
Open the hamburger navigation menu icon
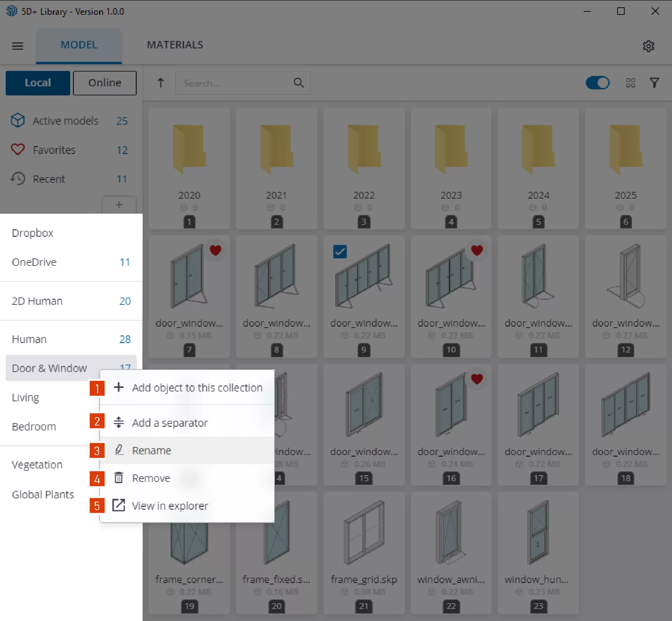click(x=18, y=46)
